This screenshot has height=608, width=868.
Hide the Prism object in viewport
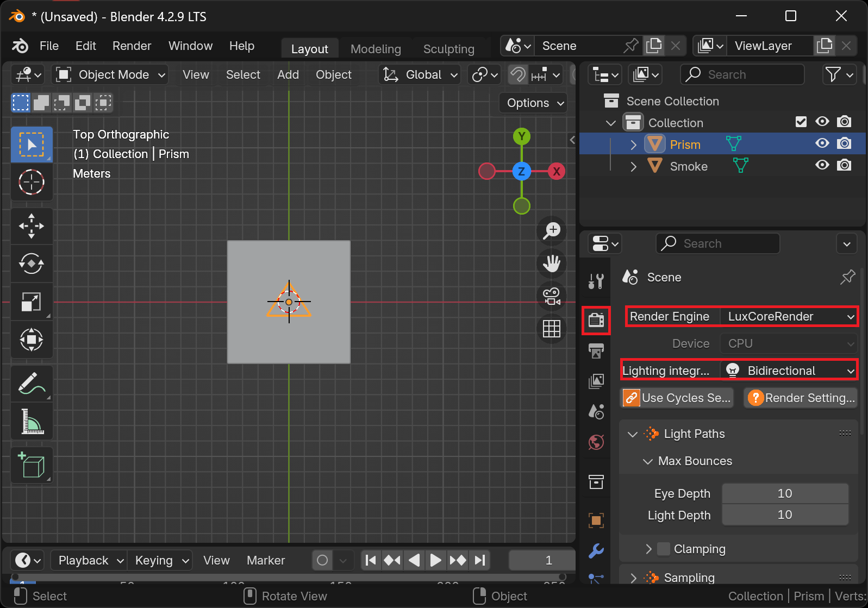tap(822, 143)
